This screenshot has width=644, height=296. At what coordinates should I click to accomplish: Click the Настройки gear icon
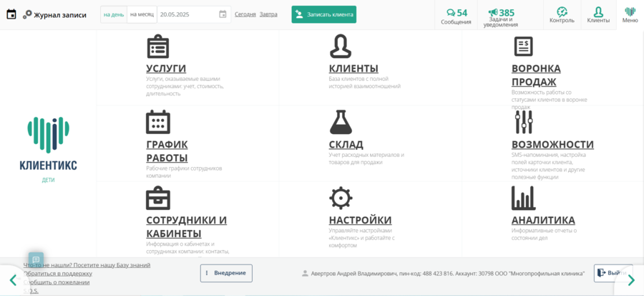pos(340,198)
